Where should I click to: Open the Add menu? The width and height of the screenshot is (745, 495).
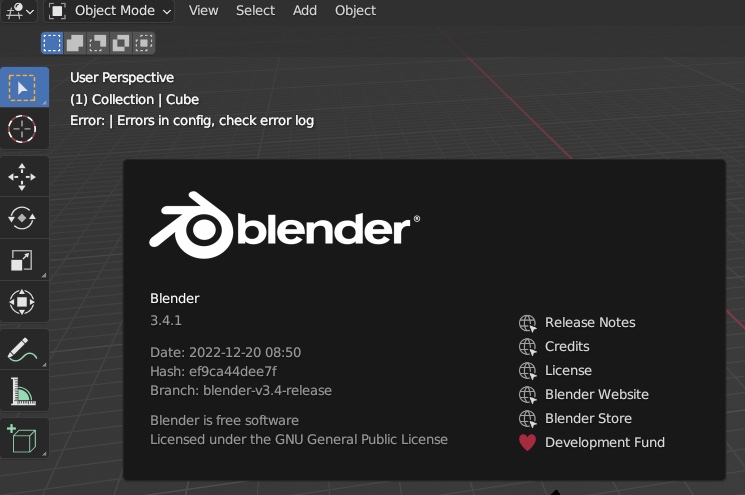(305, 11)
